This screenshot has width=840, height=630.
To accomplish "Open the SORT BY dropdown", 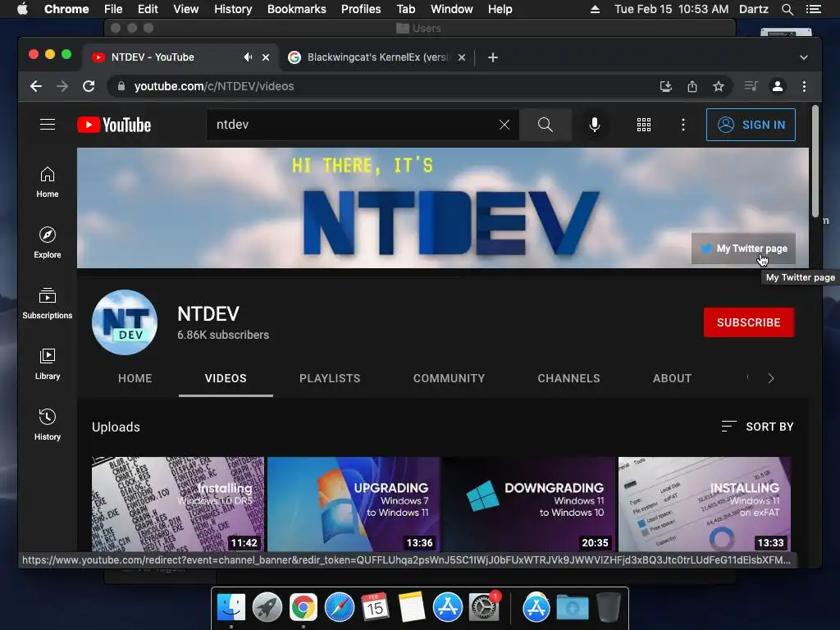I will [x=757, y=427].
